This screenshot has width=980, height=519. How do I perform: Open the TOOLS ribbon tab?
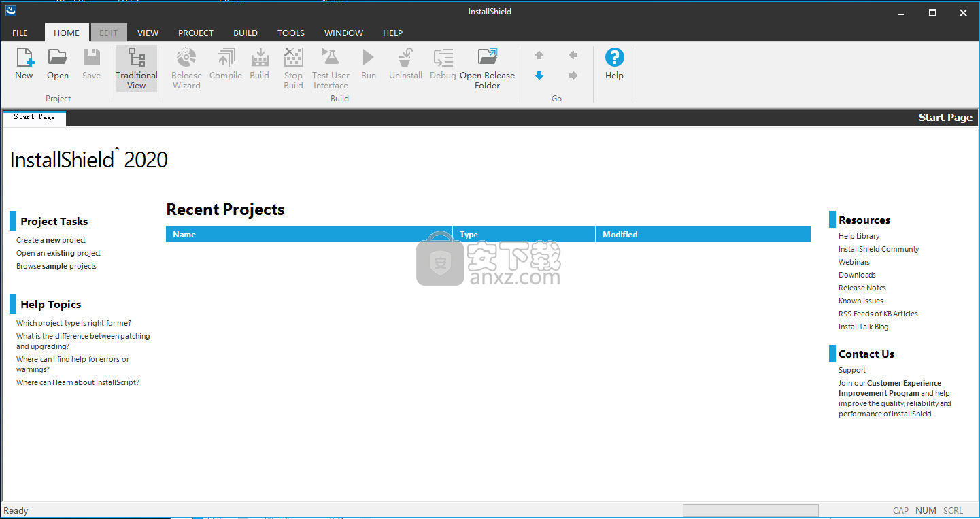tap(291, 33)
